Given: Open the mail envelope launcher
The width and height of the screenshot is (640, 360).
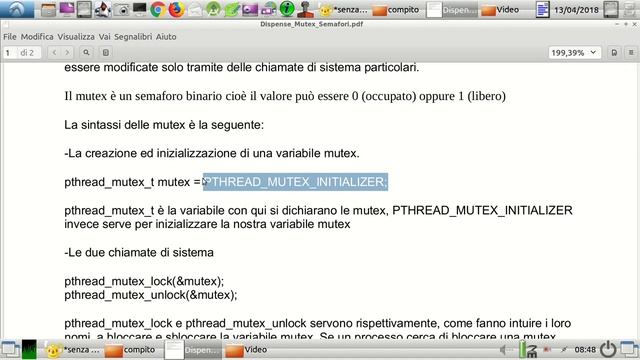Looking at the screenshot, I should pos(195,9).
